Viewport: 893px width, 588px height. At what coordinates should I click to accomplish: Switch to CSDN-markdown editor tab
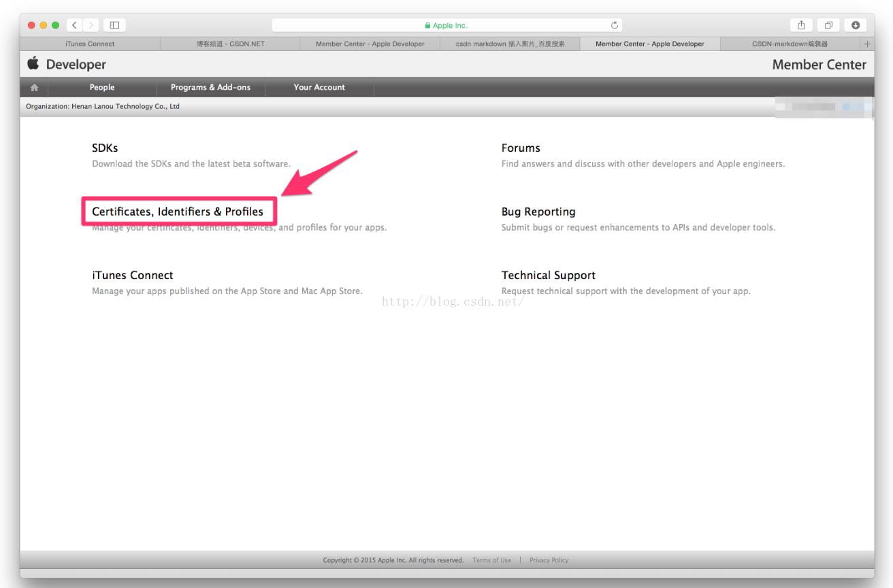click(790, 44)
